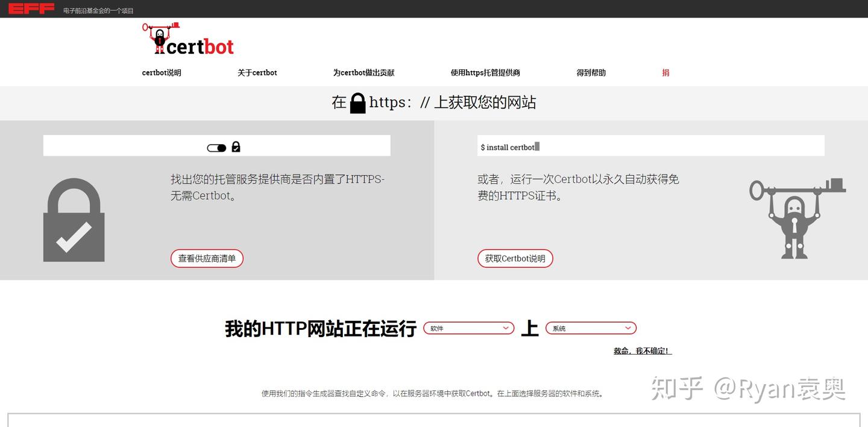Viewport: 868px width, 427px height.
Task: Open the 关于certbot page
Action: point(257,72)
